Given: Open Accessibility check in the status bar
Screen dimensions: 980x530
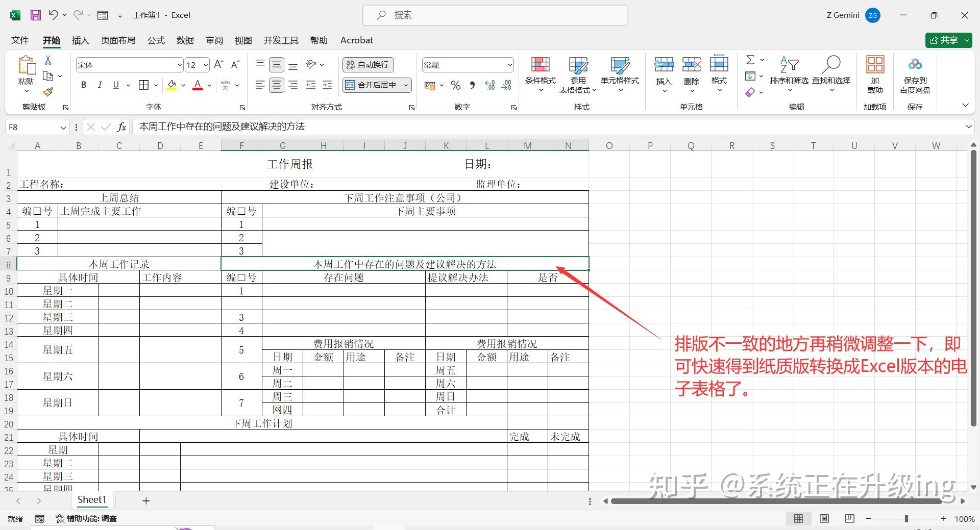Looking at the screenshot, I should pos(86,519).
